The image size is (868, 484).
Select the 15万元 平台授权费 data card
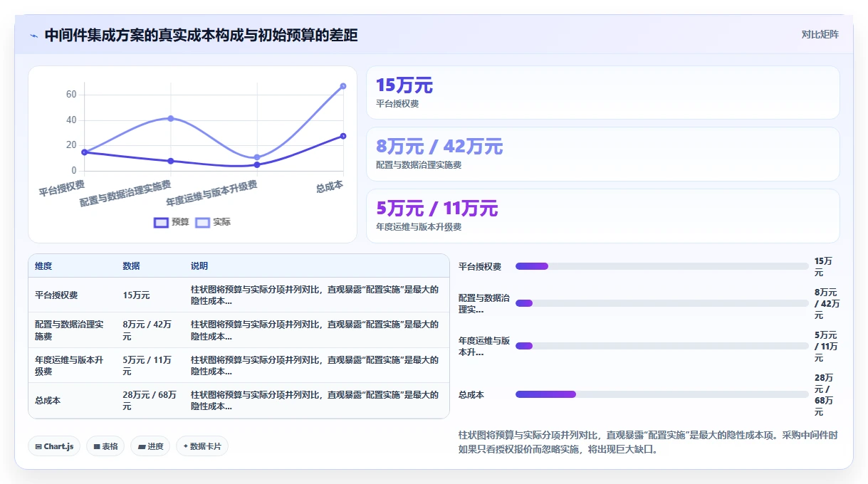click(x=603, y=93)
